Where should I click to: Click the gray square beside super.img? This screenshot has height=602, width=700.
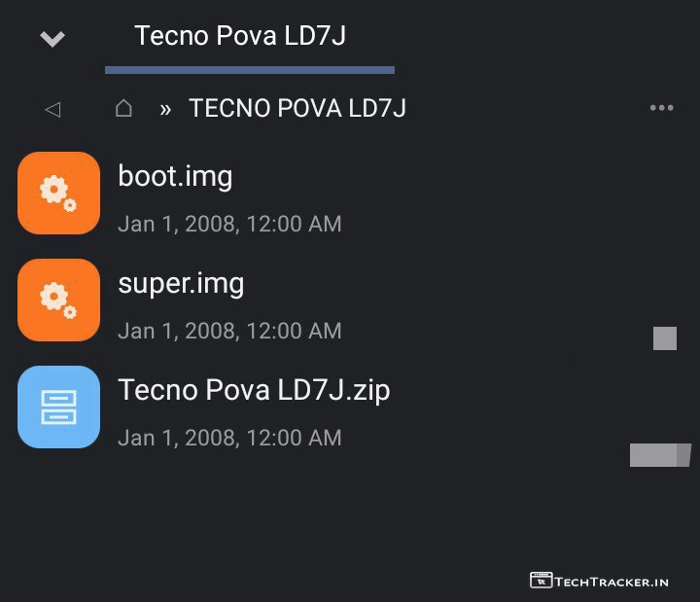coord(665,338)
